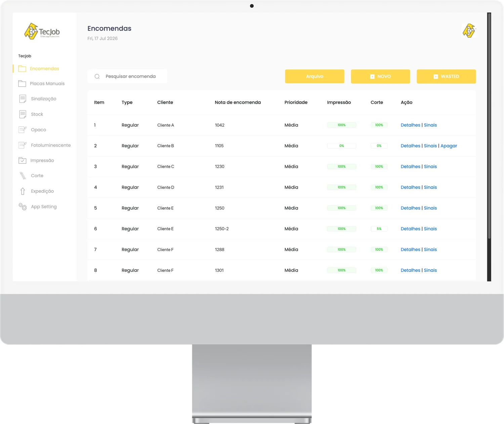
Task: Create a new order with NOVO button
Action: [x=380, y=77]
